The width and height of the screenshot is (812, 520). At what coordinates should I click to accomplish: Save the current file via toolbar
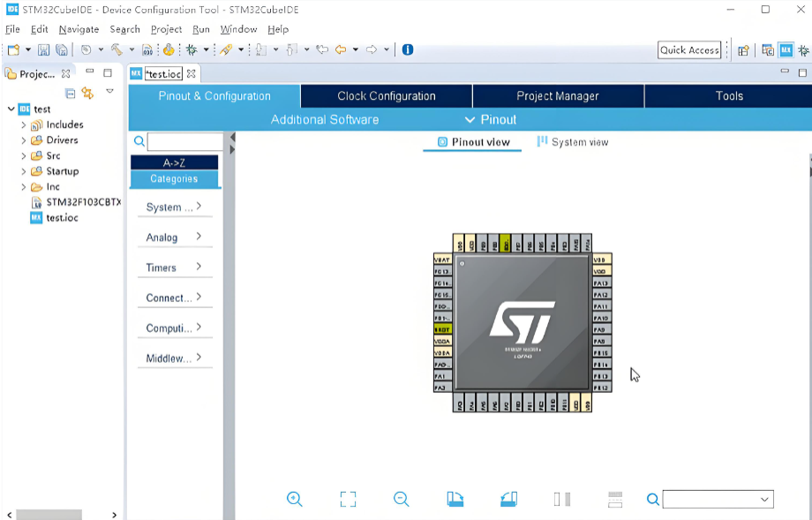pos(43,49)
